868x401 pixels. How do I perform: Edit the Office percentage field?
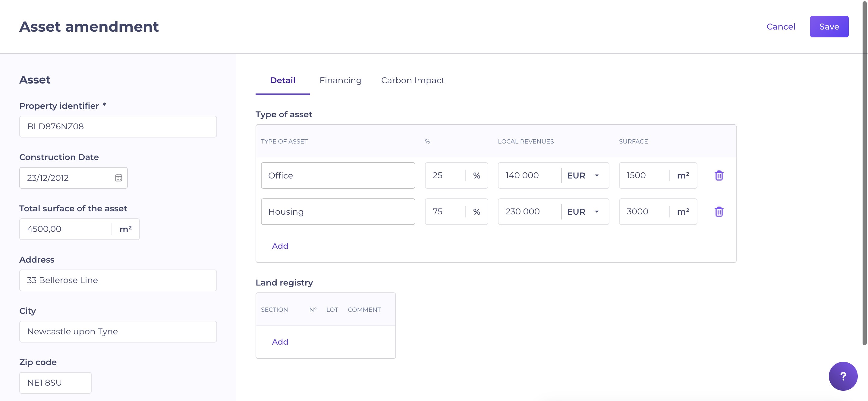click(445, 175)
